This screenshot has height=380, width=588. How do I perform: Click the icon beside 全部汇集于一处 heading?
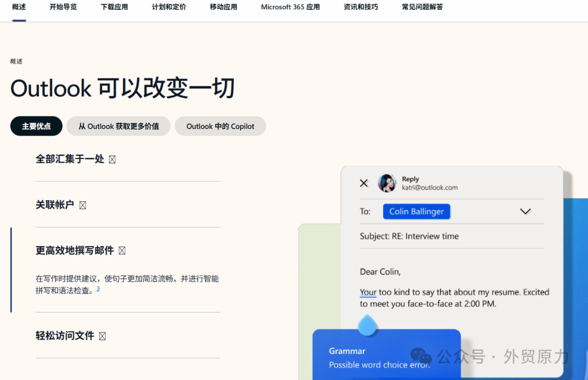pyautogui.click(x=112, y=159)
